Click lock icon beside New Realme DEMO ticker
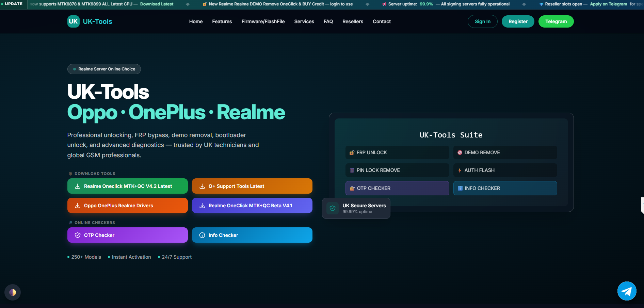This screenshot has height=308, width=644. 205,4
